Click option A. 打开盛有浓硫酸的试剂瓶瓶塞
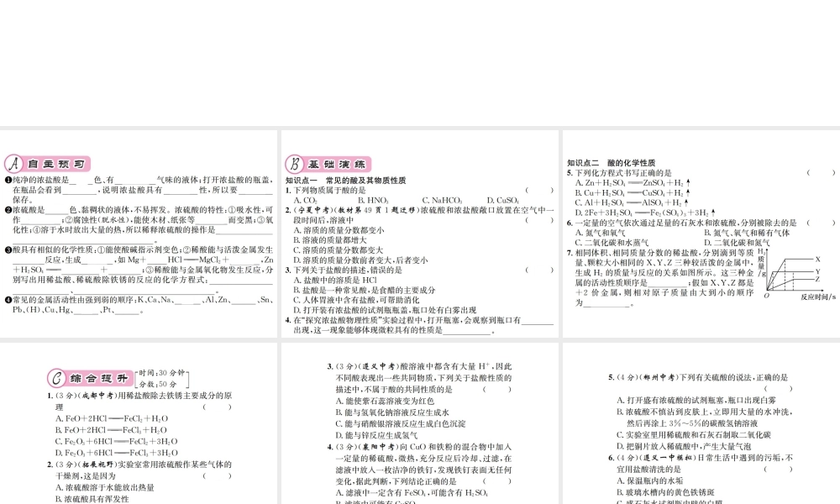This screenshot has height=504, width=840. point(696,400)
